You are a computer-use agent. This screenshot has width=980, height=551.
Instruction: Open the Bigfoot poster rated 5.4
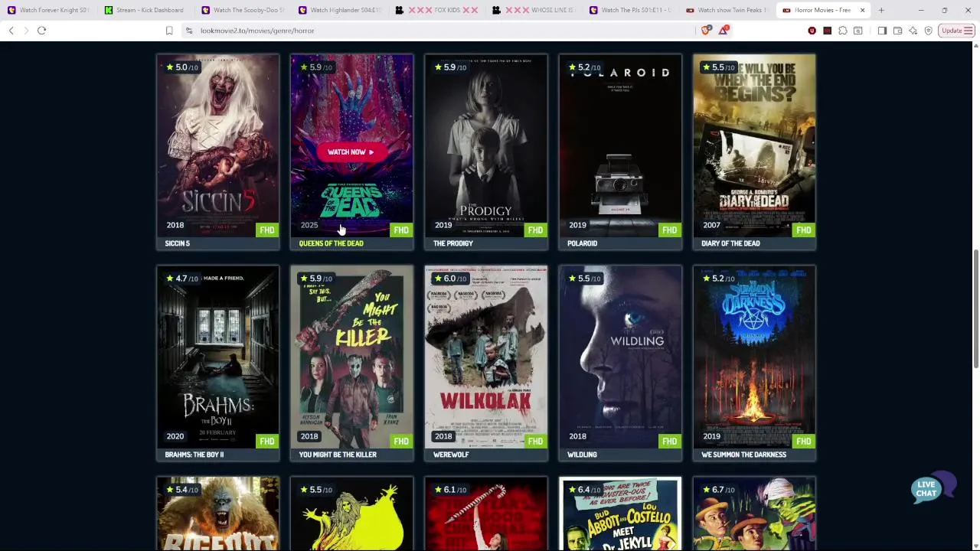pos(217,514)
